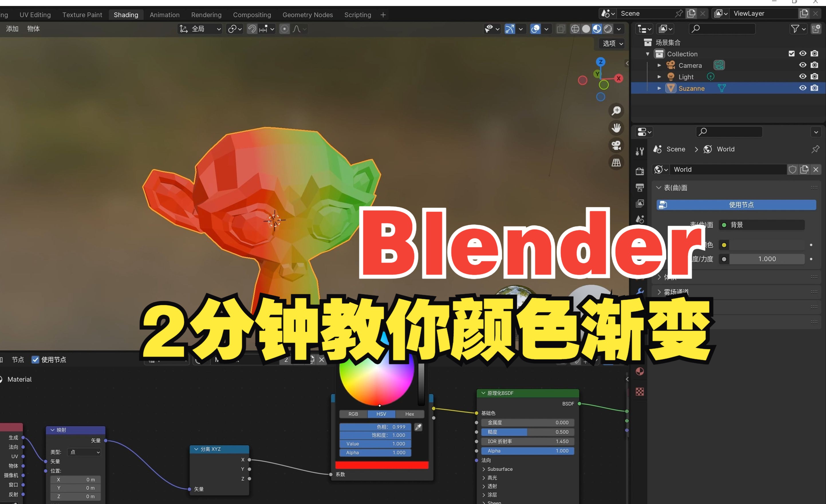Screen dimensions: 826x504
Task: Open the Tool properties tab icon
Action: (640, 151)
